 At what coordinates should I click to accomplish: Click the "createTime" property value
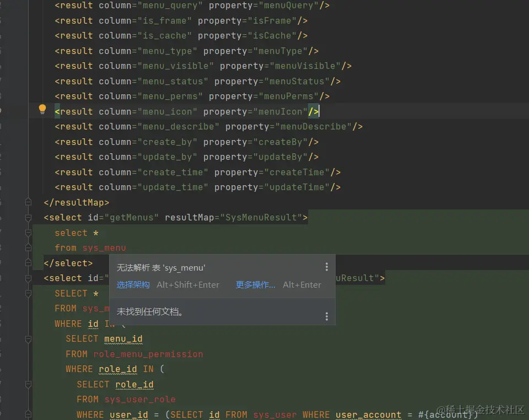297,173
